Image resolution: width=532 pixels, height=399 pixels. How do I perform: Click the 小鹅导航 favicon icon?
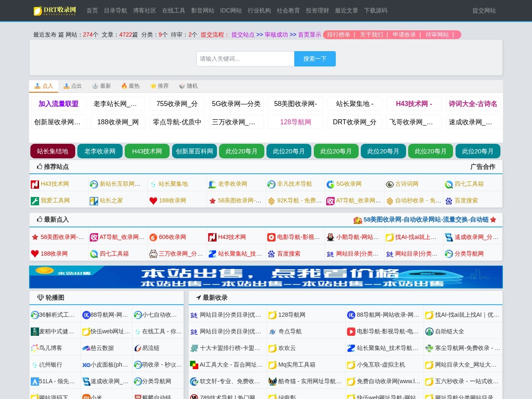tap(330, 237)
